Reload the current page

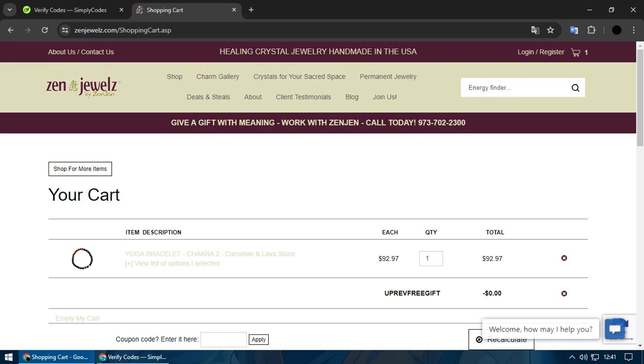click(x=45, y=30)
